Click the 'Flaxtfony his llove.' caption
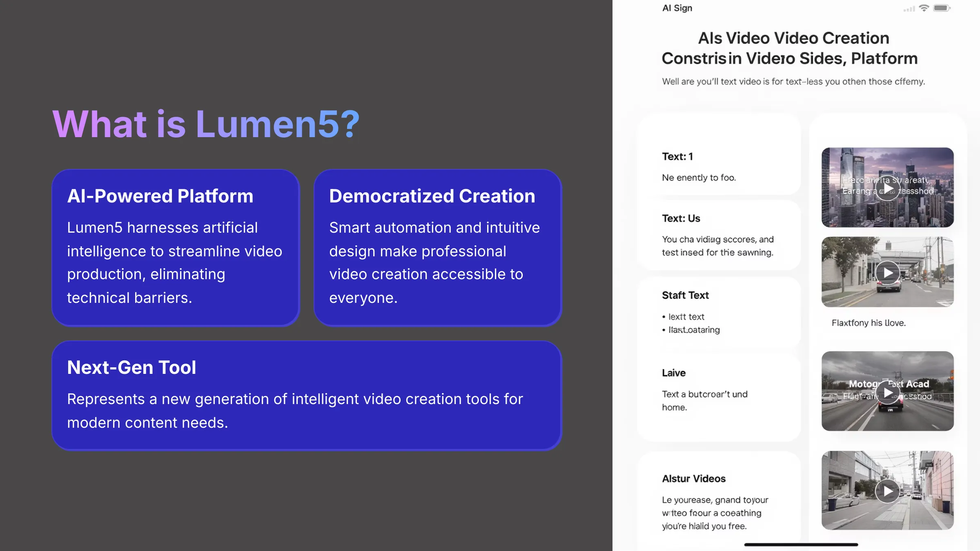Viewport: 980px width, 551px height. [869, 323]
